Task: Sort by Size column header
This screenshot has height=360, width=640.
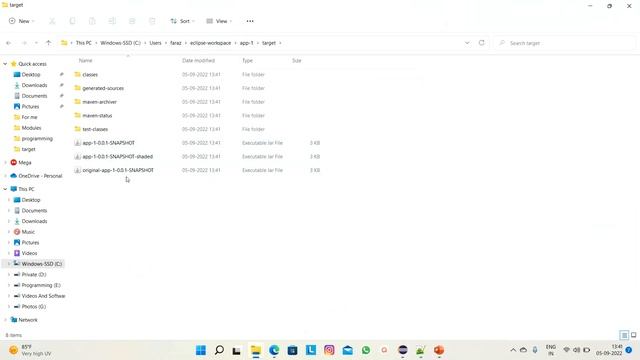Action: 297,60
